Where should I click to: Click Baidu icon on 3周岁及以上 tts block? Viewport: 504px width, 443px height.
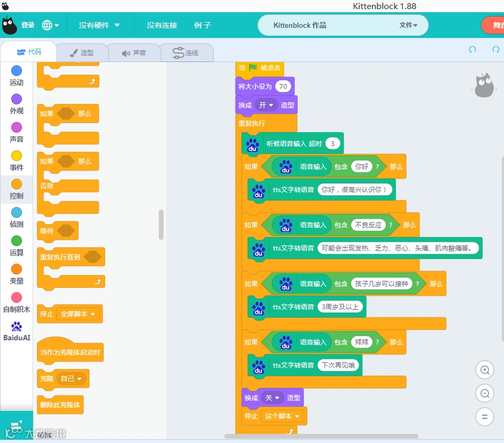click(x=258, y=308)
